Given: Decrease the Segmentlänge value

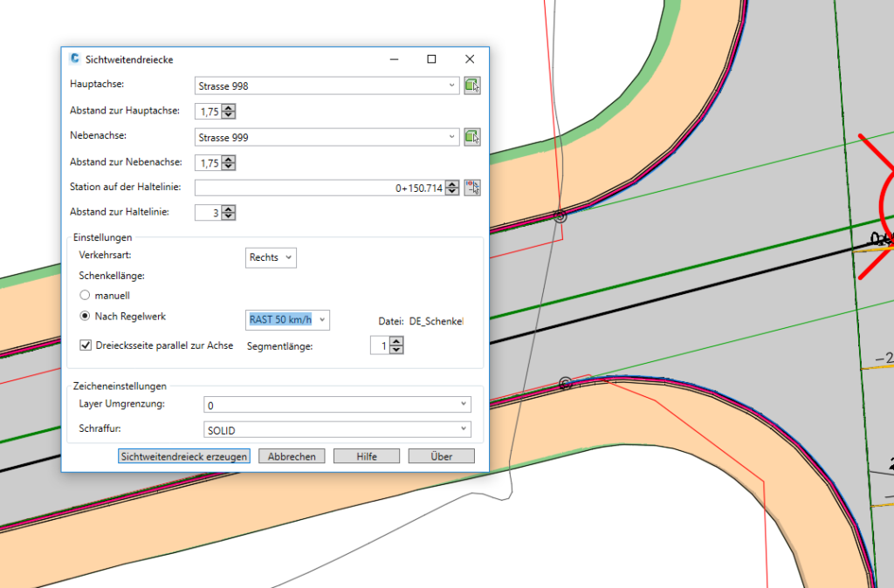Looking at the screenshot, I should tap(396, 351).
